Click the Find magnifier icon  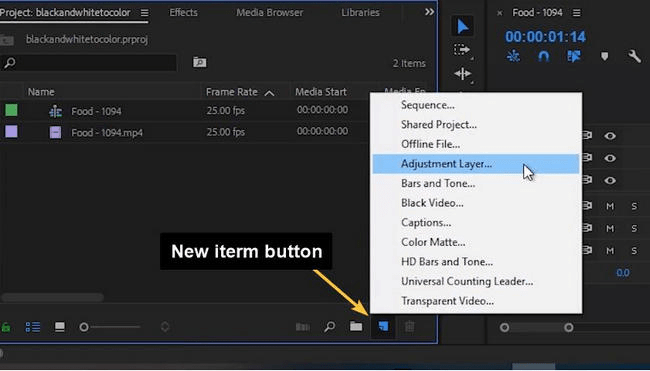(330, 327)
